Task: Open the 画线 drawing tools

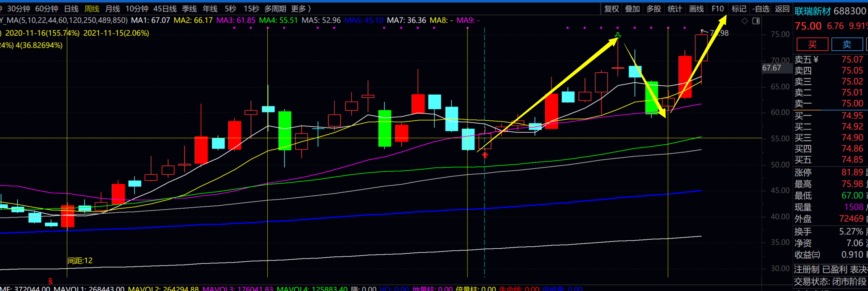Action: pyautogui.click(x=696, y=9)
